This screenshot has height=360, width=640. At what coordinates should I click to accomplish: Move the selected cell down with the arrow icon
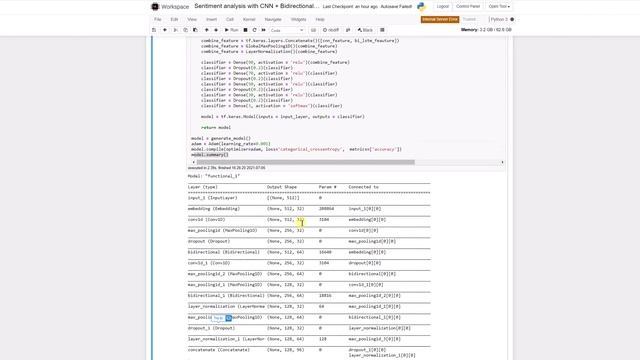(x=216, y=30)
